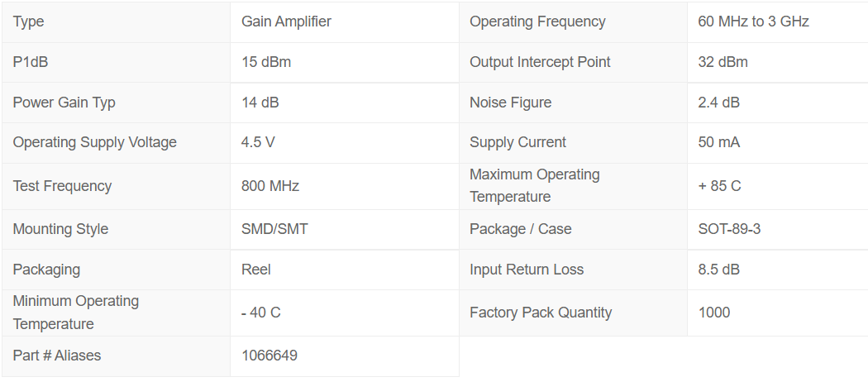Click the 'Power Gain Typ' label
Viewport: 868px width, 382px height.
click(x=64, y=103)
